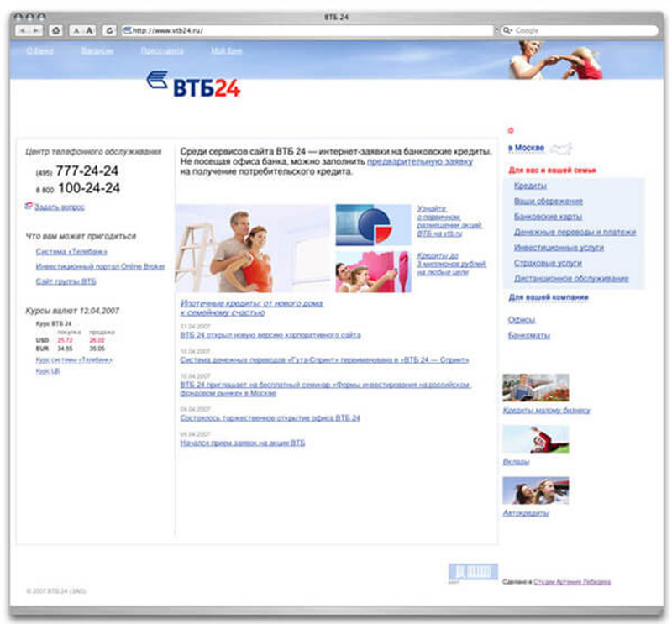Click the browser Forward arrow
The width and height of the screenshot is (672, 624).
[x=38, y=29]
